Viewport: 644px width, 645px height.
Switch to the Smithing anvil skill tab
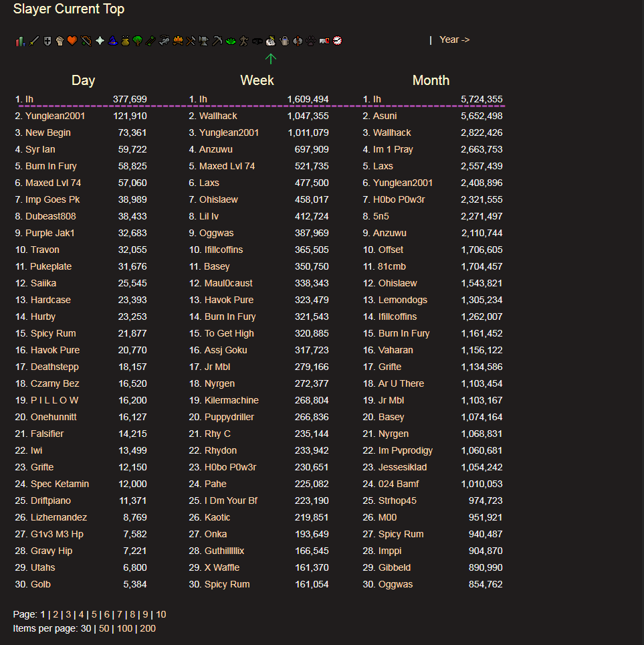click(x=203, y=40)
